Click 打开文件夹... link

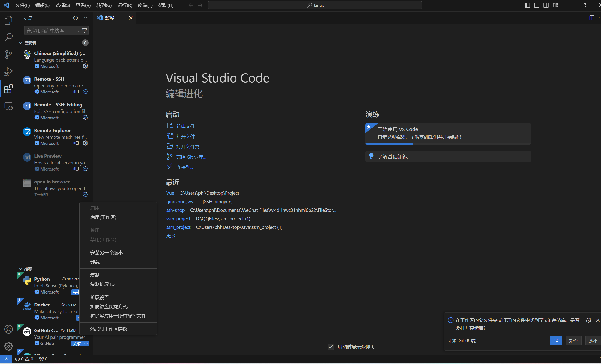189,147
